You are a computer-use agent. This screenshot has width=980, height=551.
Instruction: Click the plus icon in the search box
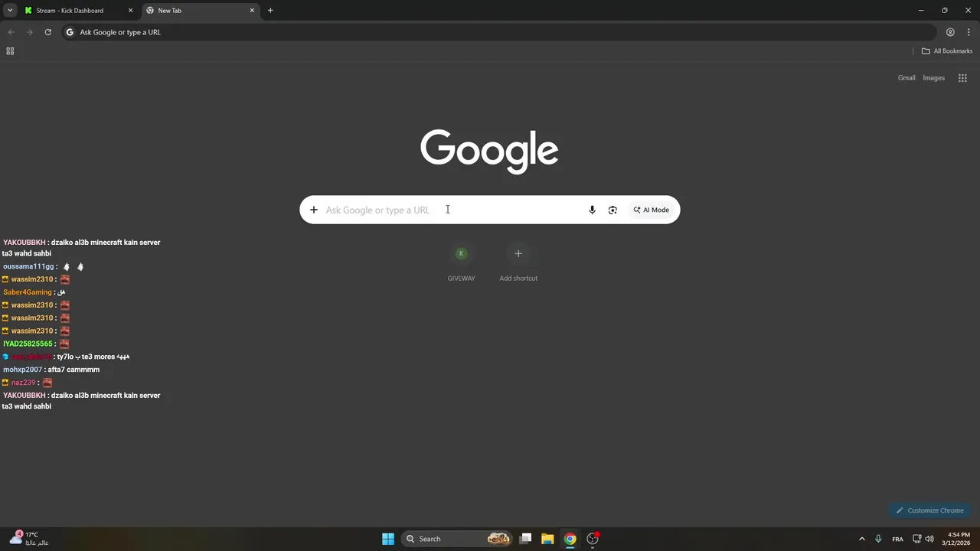(313, 210)
